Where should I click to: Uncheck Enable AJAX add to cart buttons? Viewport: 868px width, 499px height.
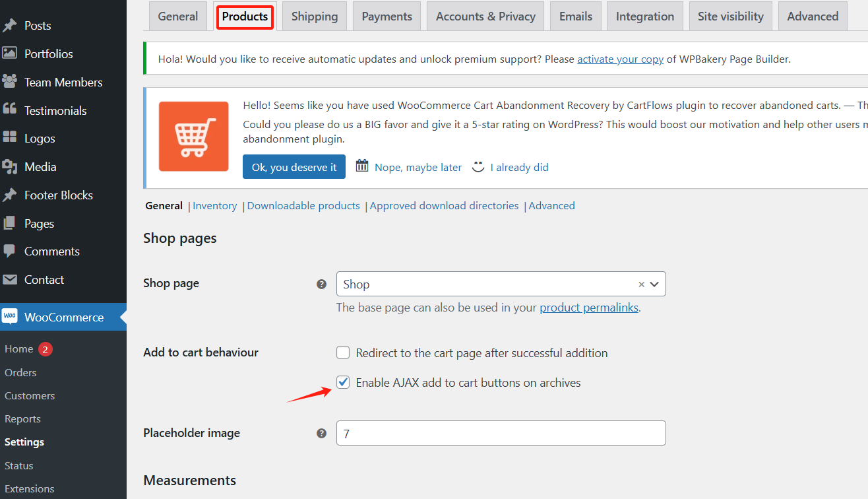pyautogui.click(x=343, y=382)
